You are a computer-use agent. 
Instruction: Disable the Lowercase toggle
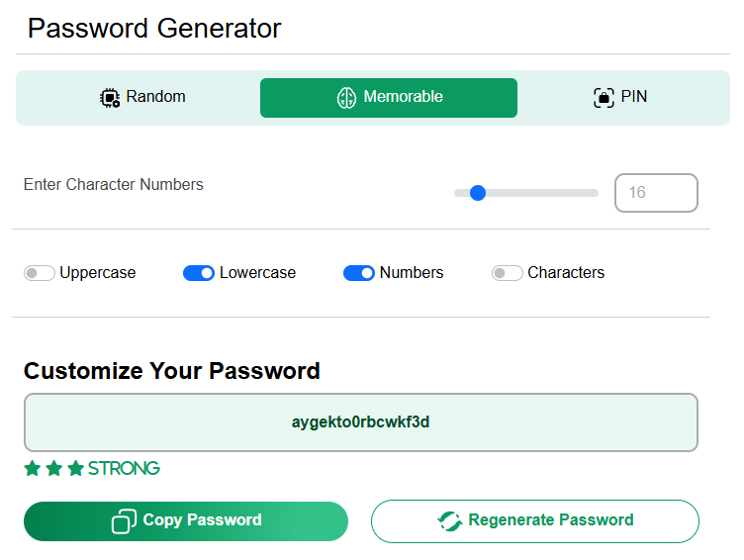tap(199, 273)
